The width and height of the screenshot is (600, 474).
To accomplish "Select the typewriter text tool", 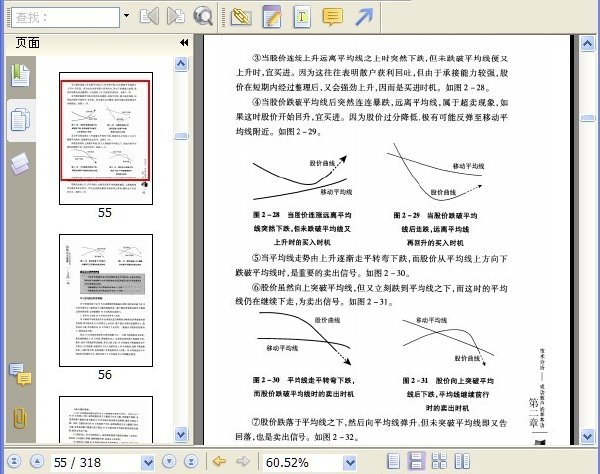I will point(302,16).
